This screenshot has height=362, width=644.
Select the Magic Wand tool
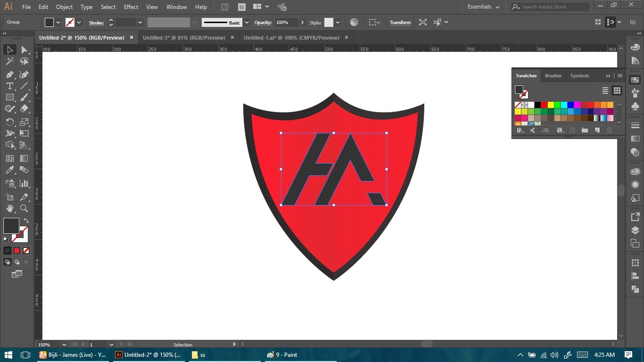(9, 61)
